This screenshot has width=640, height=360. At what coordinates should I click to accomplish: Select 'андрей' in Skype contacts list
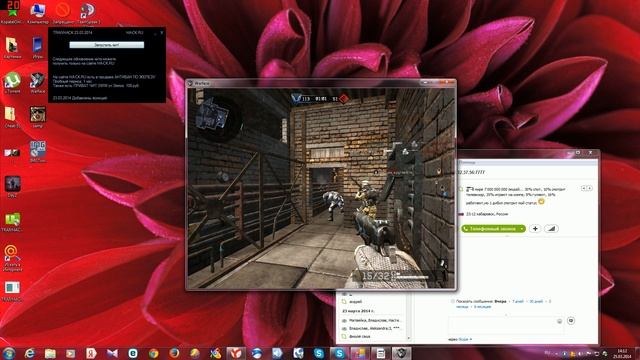click(x=355, y=302)
